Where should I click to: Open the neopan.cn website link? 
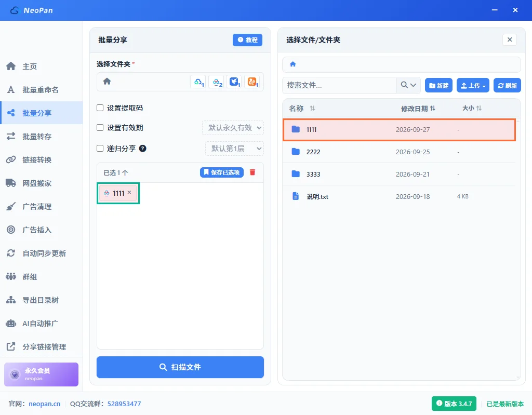pos(45,404)
